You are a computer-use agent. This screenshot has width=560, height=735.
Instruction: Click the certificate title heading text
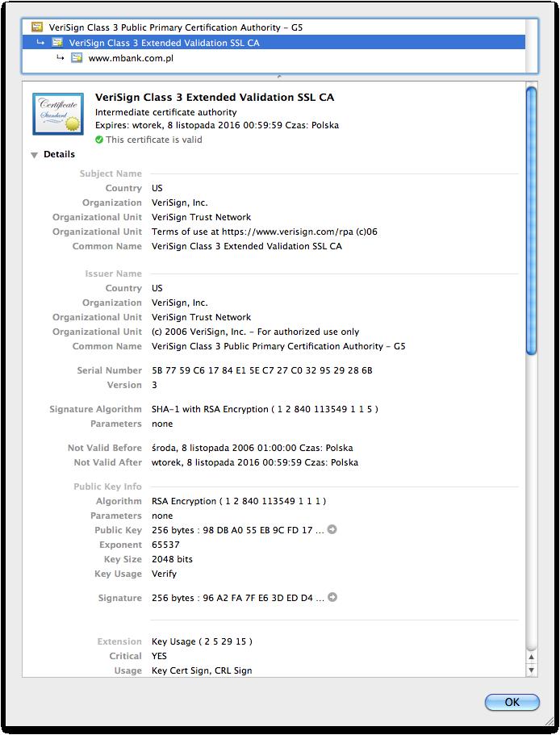pyautogui.click(x=215, y=97)
